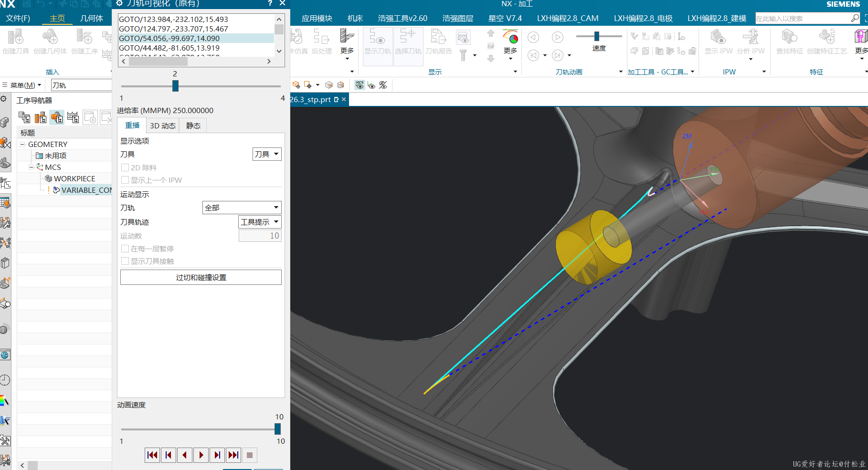Switch to 浩强工具v2.60 ribbon tab
Viewport: 868px width, 470px height.
pos(402,18)
